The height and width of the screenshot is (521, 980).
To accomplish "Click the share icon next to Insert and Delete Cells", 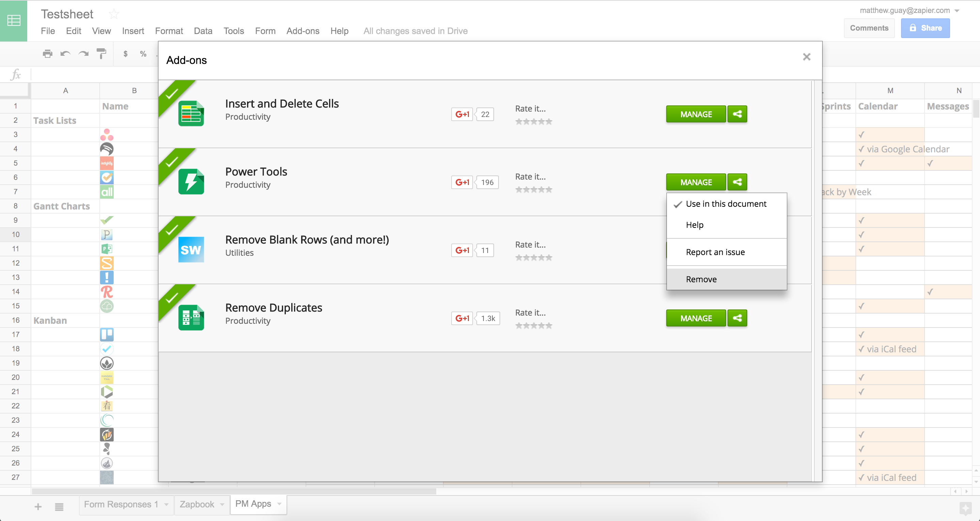I will pos(738,113).
